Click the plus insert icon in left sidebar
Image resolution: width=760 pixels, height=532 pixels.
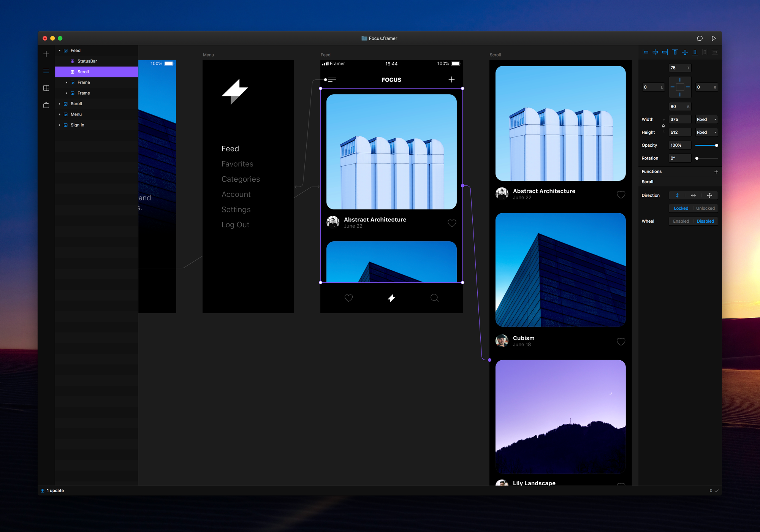coord(46,54)
